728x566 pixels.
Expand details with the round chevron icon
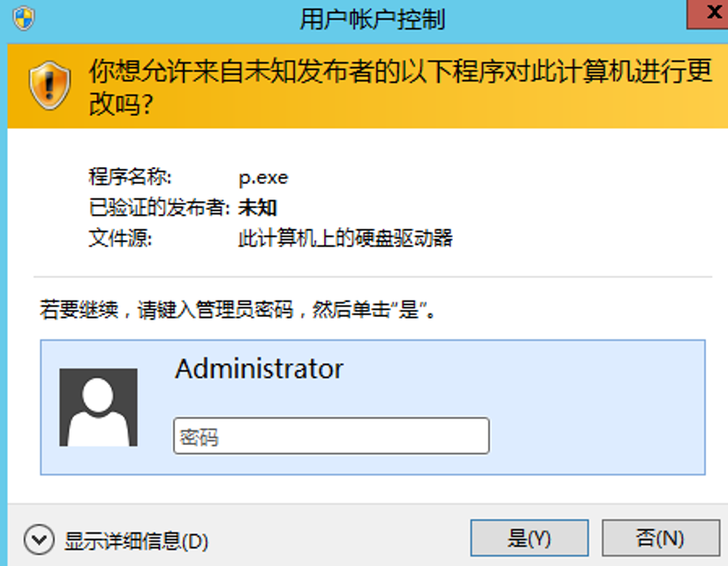coord(39,541)
